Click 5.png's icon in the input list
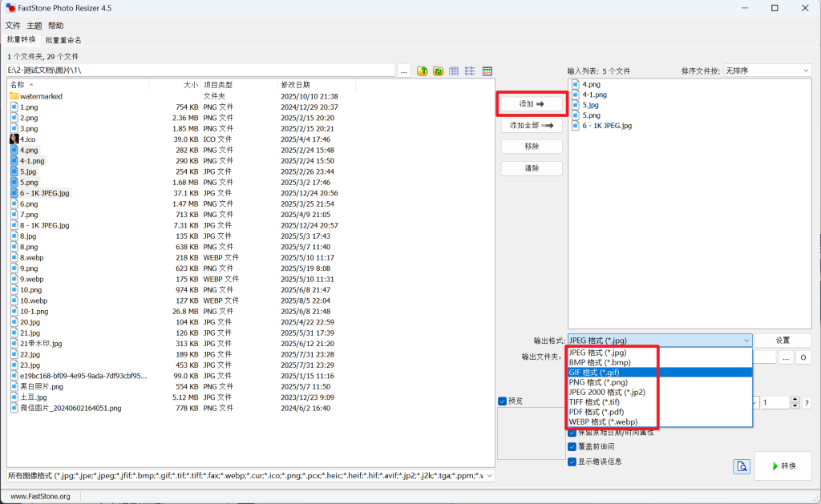The height and width of the screenshot is (504, 821). click(576, 115)
